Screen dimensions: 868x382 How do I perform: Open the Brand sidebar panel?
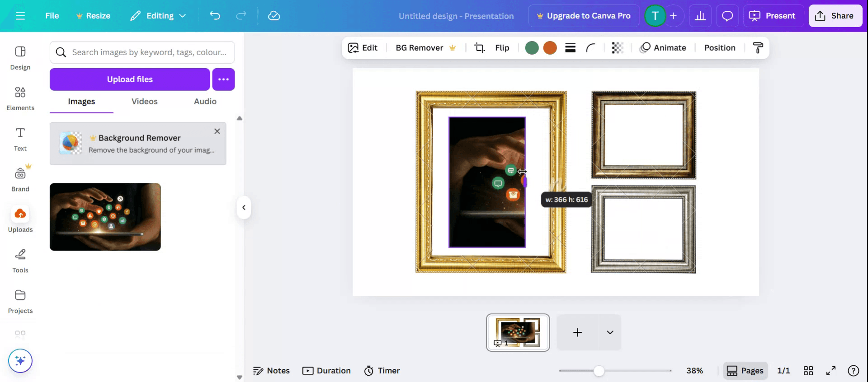pos(20,180)
